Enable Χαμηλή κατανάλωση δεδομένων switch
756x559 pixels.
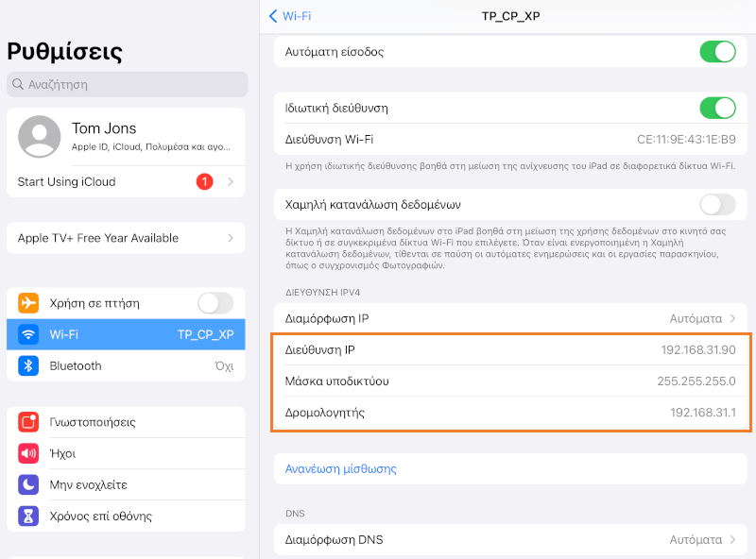717,204
